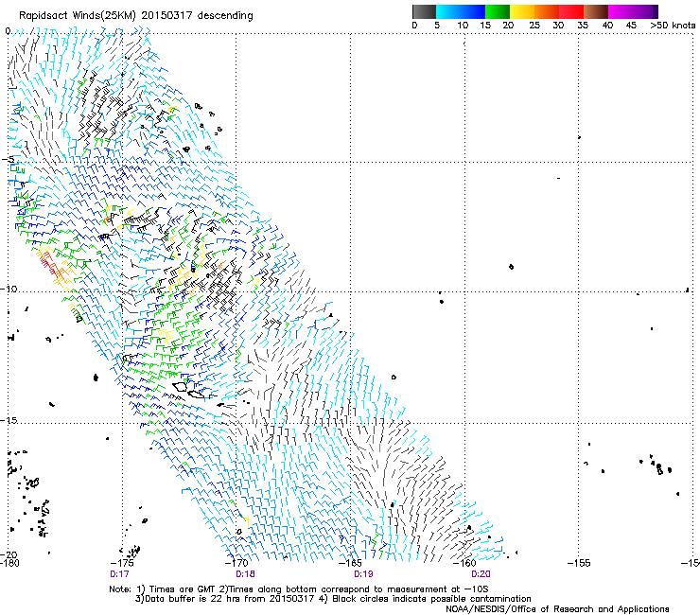Click the purple 'D:18' time label
Screen dimensions: 700x615
[x=245, y=573]
